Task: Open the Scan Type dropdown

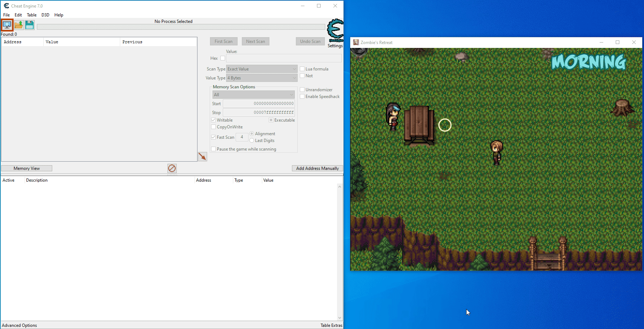Action: click(x=262, y=69)
